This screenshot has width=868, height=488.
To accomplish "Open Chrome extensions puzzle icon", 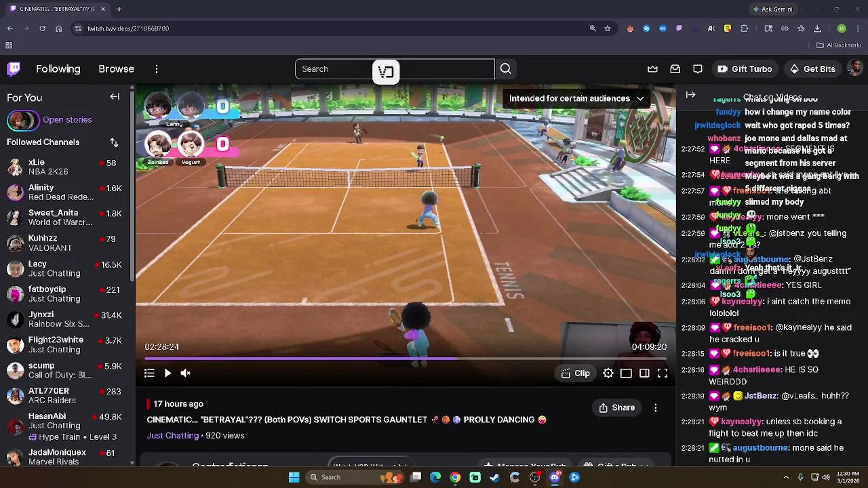I will tap(744, 28).
